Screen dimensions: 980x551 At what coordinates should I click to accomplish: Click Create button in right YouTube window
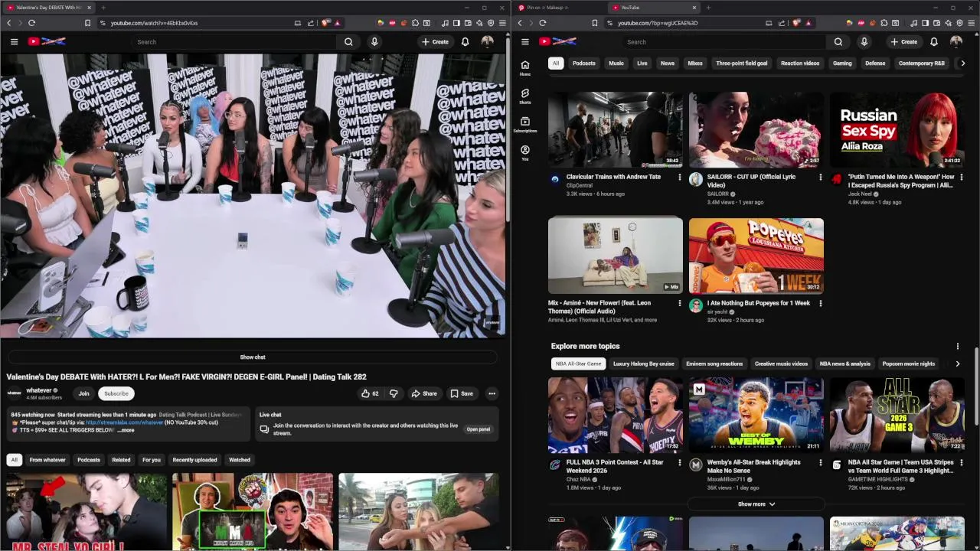pos(903,41)
